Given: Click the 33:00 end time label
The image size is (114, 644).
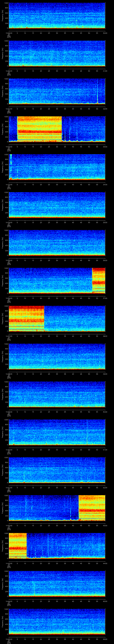Looking at the screenshot, I should coord(105,147).
